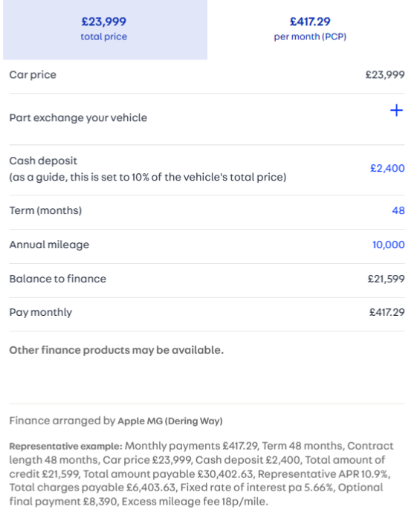Expand Part exchange with the plus icon
This screenshot has height=521, width=420.
(396, 110)
